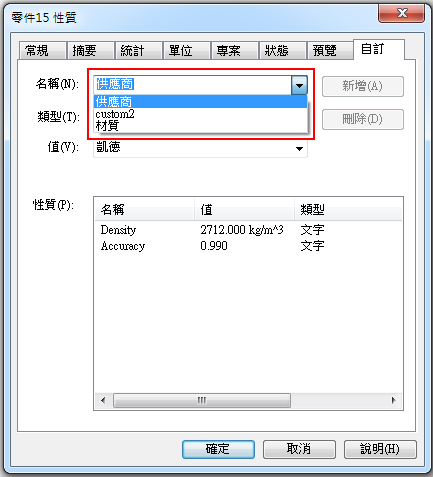Go to the 單位 tab
433x477 pixels.
(186, 51)
